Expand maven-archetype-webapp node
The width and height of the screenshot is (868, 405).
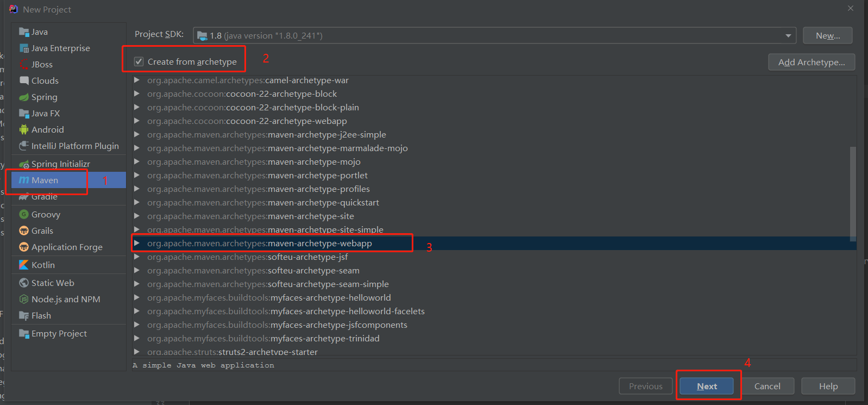tap(137, 244)
